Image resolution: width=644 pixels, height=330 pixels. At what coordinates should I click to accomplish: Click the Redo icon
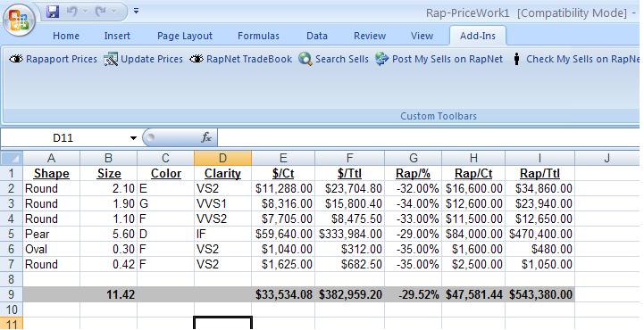100,12
